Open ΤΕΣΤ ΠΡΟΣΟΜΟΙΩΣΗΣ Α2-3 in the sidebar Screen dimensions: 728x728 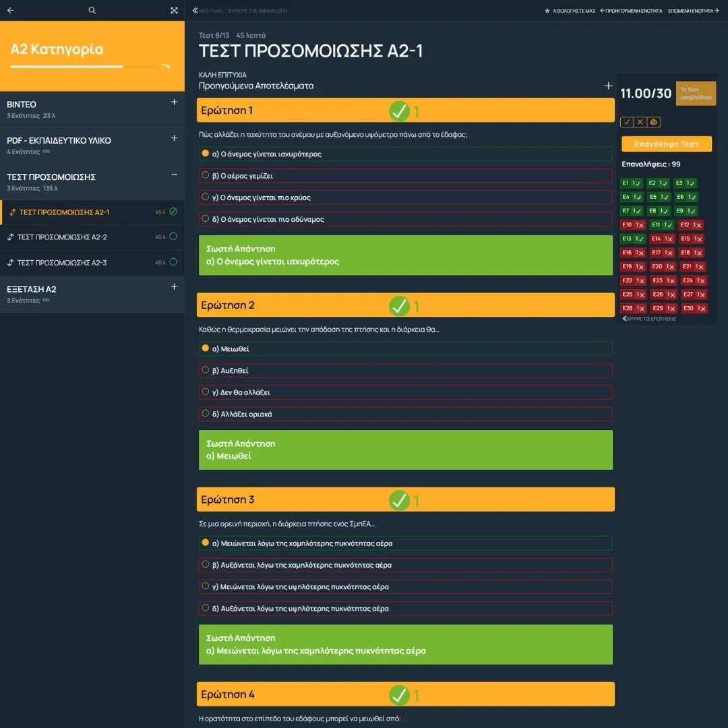[x=92, y=262]
